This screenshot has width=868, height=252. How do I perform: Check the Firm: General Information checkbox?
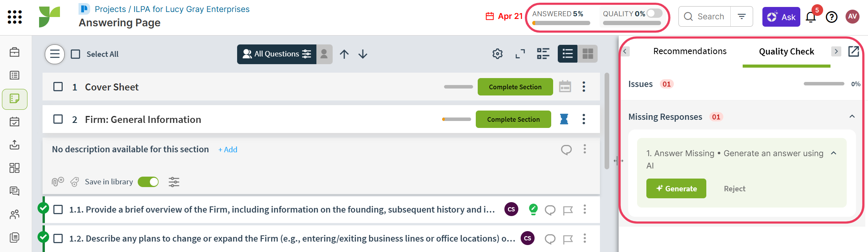pos(58,119)
